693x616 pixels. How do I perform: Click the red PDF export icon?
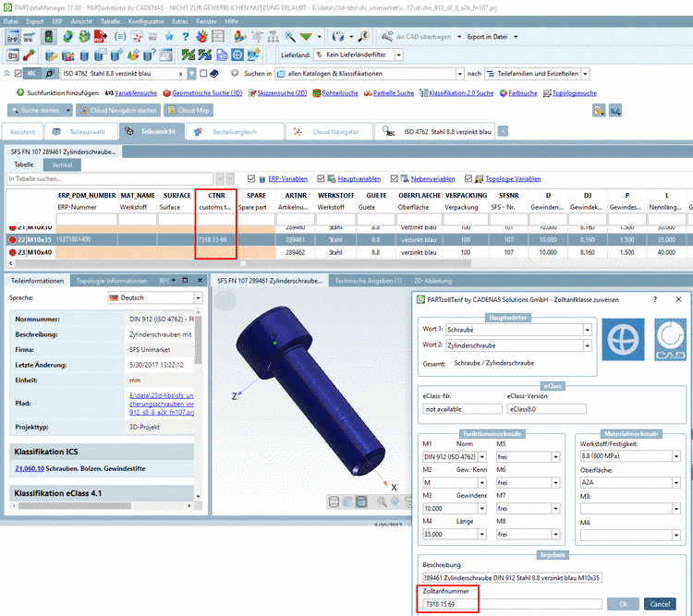pos(101,36)
